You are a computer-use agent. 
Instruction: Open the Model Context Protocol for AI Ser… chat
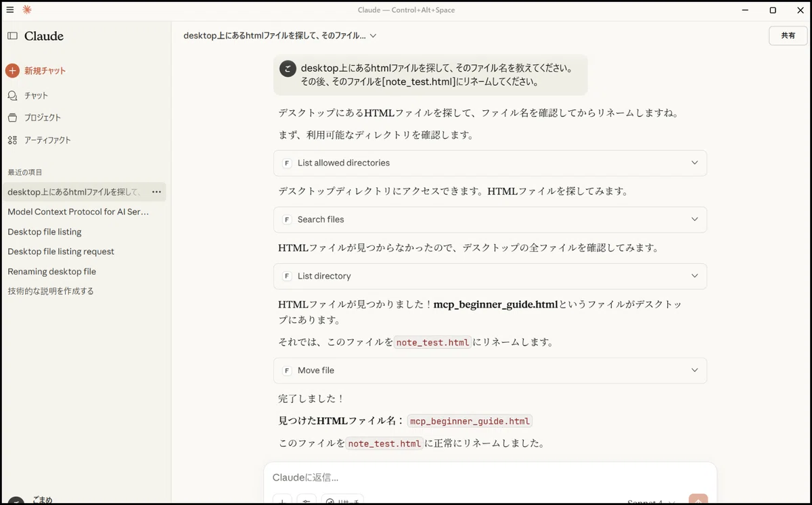78,212
